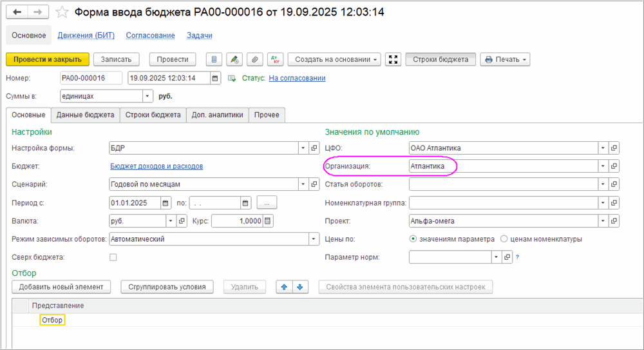This screenshot has width=644, height=350.
Task: Open the Суммы в dropdown
Action: 147,96
